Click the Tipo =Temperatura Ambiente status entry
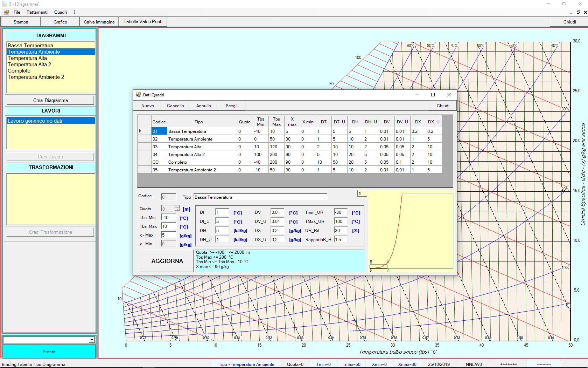The image size is (588, 368). [246, 364]
